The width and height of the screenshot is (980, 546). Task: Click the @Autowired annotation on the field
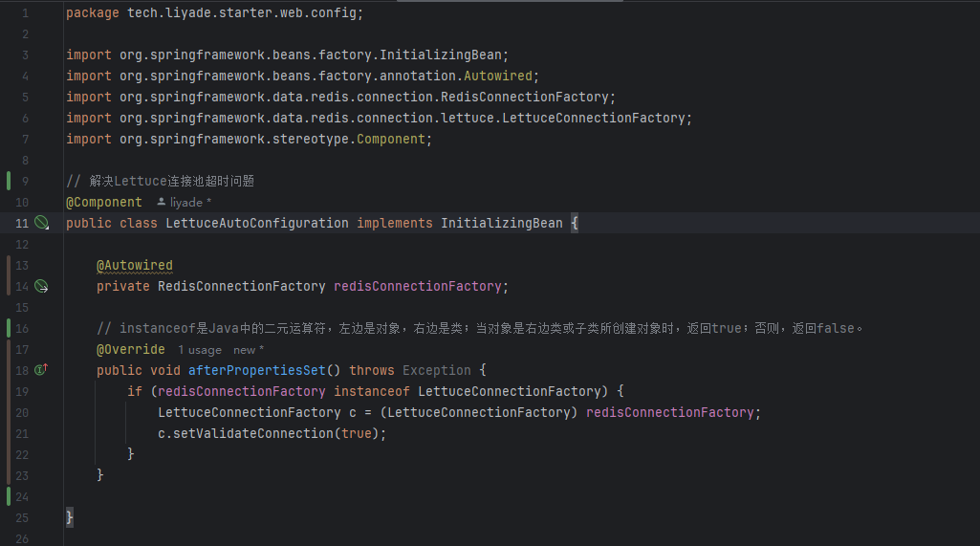pyautogui.click(x=135, y=265)
